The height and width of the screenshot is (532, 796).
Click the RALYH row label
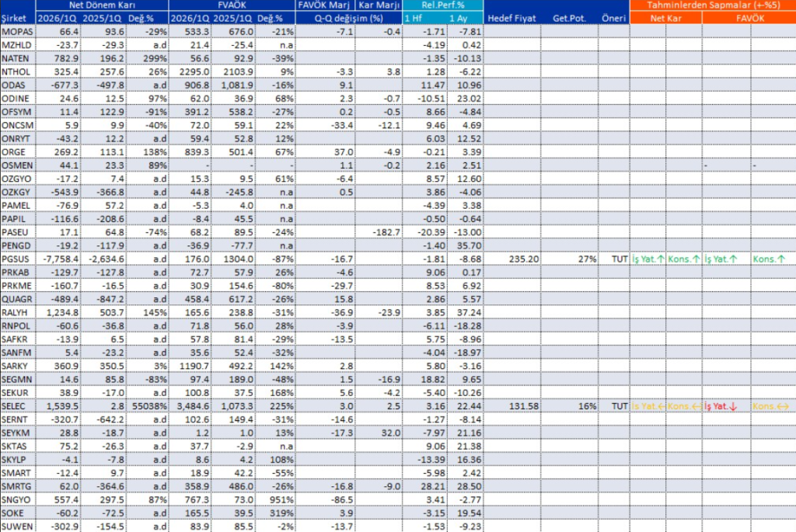[x=17, y=312]
